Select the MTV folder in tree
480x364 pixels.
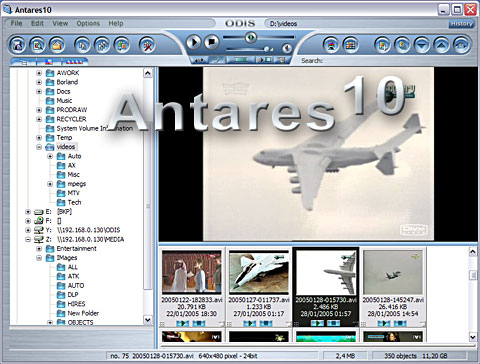pos(73,193)
